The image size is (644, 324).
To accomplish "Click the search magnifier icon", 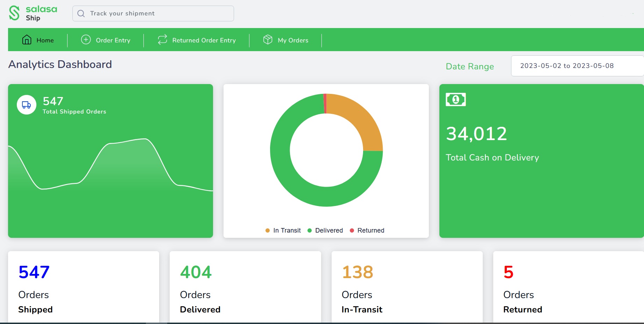I will (81, 14).
